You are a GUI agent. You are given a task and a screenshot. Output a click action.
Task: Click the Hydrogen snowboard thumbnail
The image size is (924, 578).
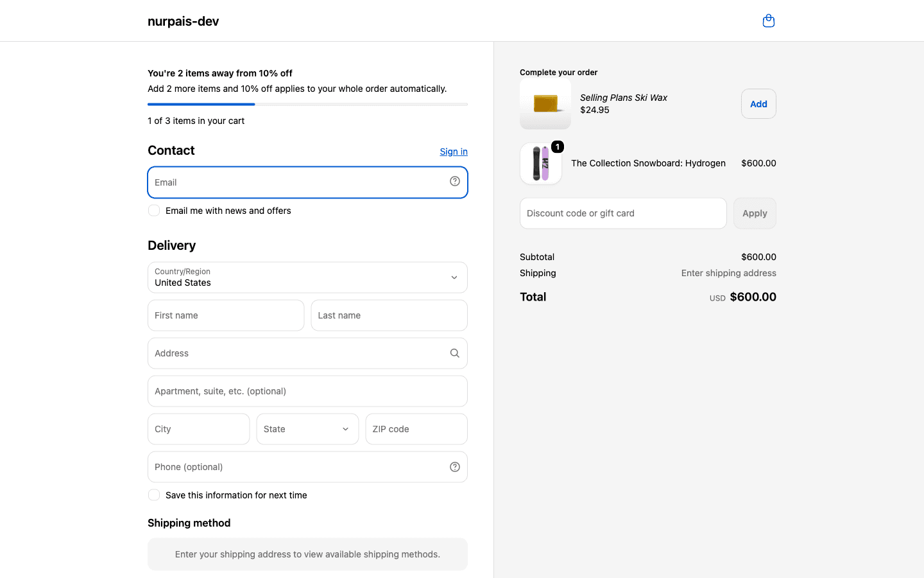click(541, 164)
